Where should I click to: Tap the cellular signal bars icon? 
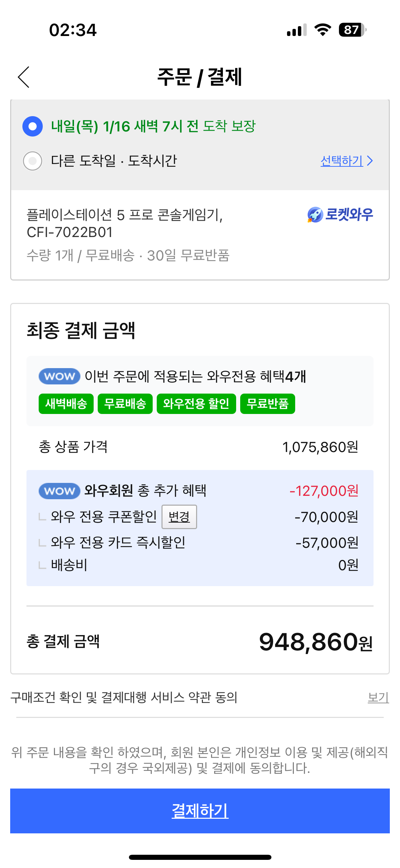tap(297, 30)
